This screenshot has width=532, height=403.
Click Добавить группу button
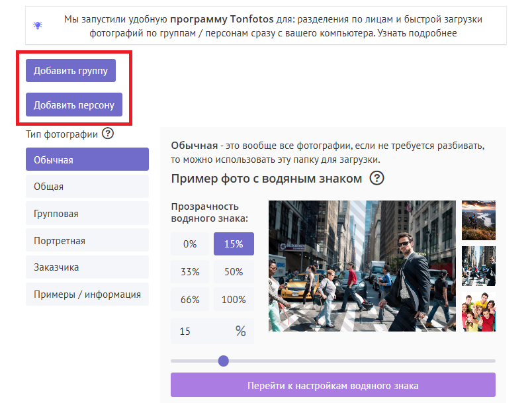click(x=71, y=71)
